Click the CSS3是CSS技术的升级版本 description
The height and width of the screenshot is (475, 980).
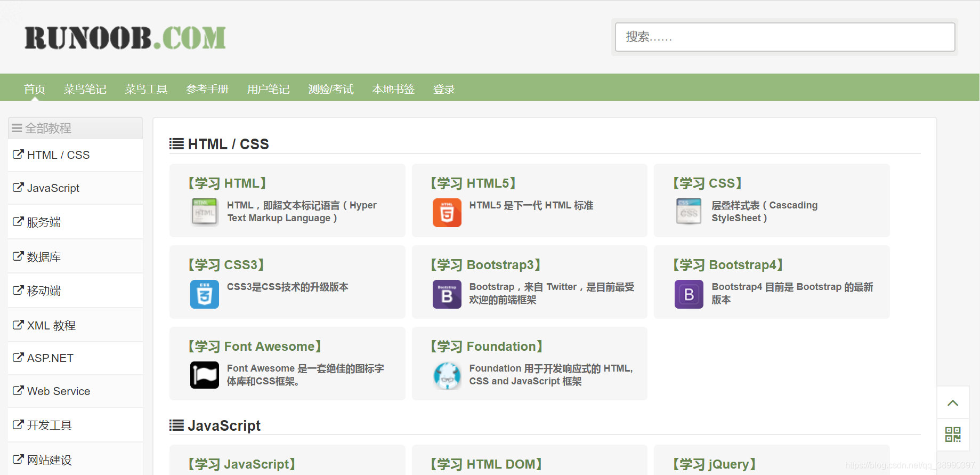click(288, 287)
